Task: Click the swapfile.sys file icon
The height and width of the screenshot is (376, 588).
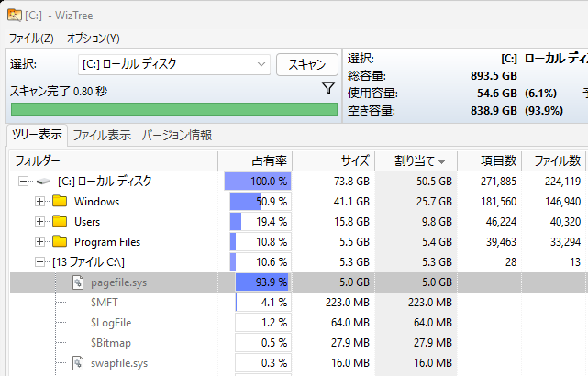Action: [79, 363]
